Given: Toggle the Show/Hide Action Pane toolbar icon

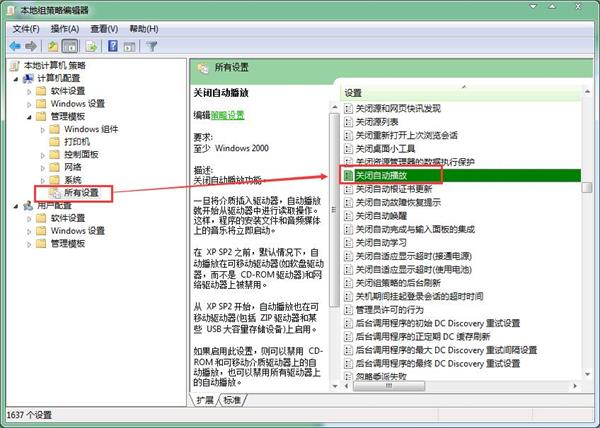Looking at the screenshot, I should tap(129, 47).
